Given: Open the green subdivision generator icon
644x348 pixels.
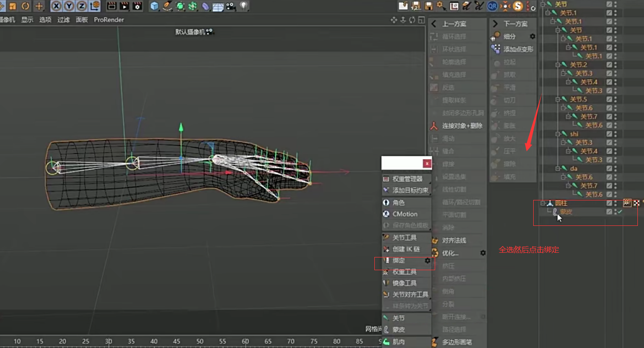Looking at the screenshot, I should (x=180, y=6).
